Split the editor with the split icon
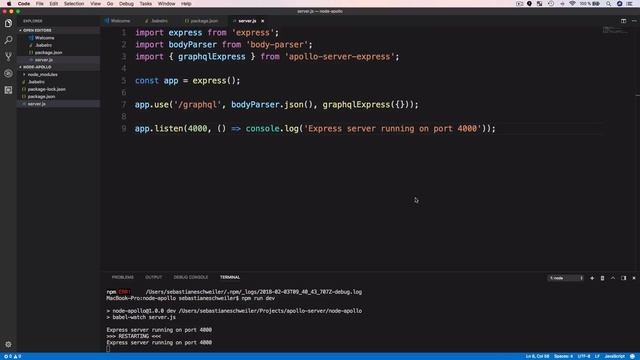Image resolution: width=640 pixels, height=360 pixels. pyautogui.click(x=623, y=21)
